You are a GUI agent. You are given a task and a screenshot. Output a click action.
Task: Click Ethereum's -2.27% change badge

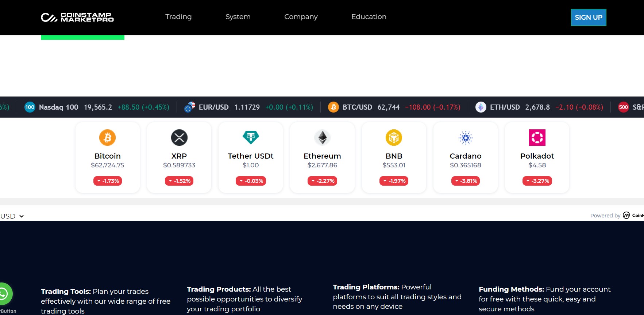tap(323, 181)
